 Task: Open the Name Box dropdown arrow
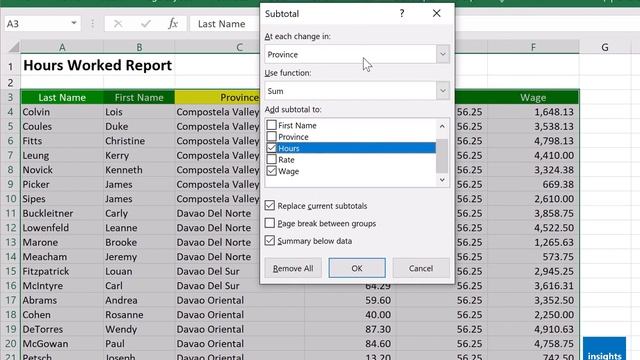pyautogui.click(x=74, y=23)
